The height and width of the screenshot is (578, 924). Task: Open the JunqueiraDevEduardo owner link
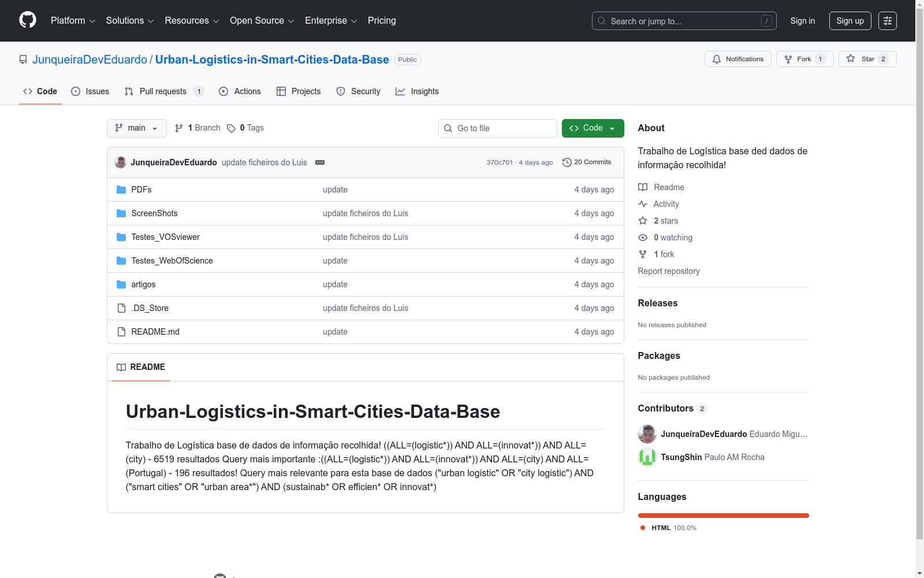[x=90, y=60]
